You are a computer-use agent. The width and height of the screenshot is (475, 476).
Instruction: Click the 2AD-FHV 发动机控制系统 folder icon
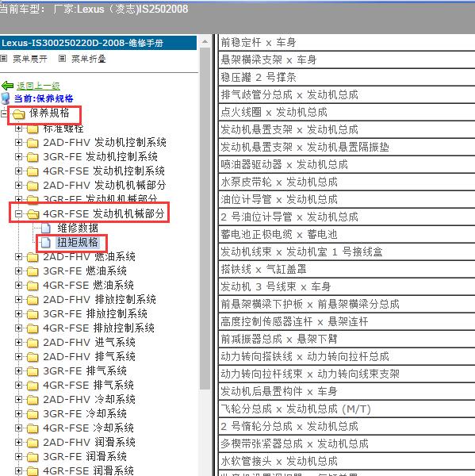(x=33, y=142)
